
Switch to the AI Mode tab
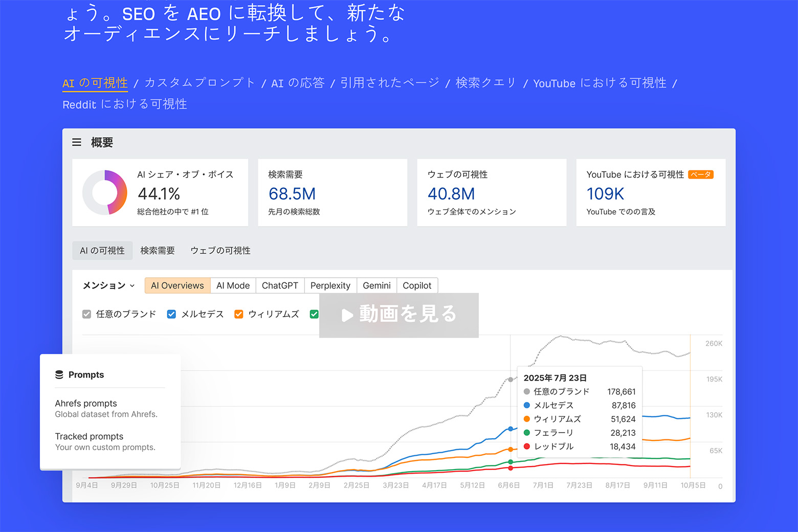click(x=233, y=285)
